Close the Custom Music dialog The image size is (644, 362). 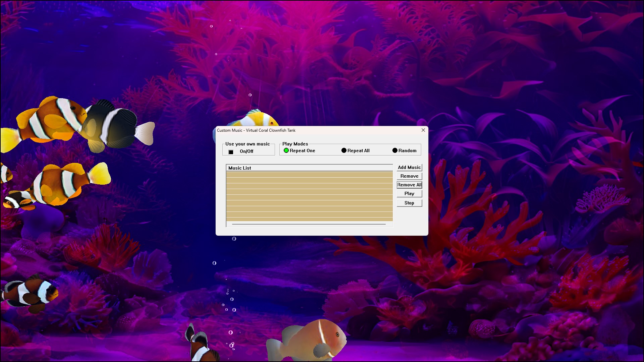(423, 130)
